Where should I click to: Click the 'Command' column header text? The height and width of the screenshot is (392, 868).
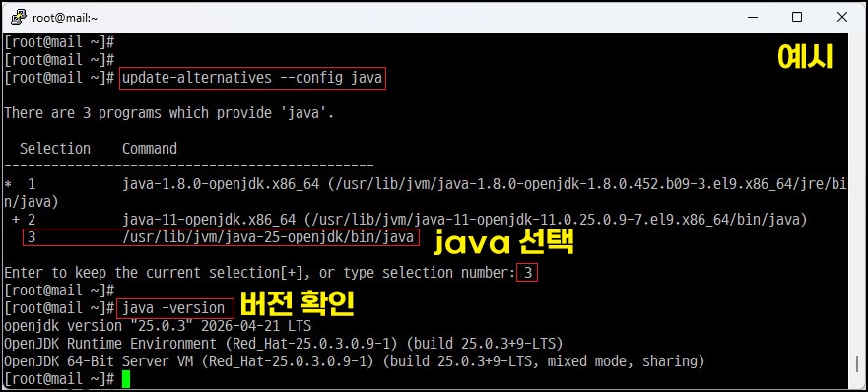[150, 149]
